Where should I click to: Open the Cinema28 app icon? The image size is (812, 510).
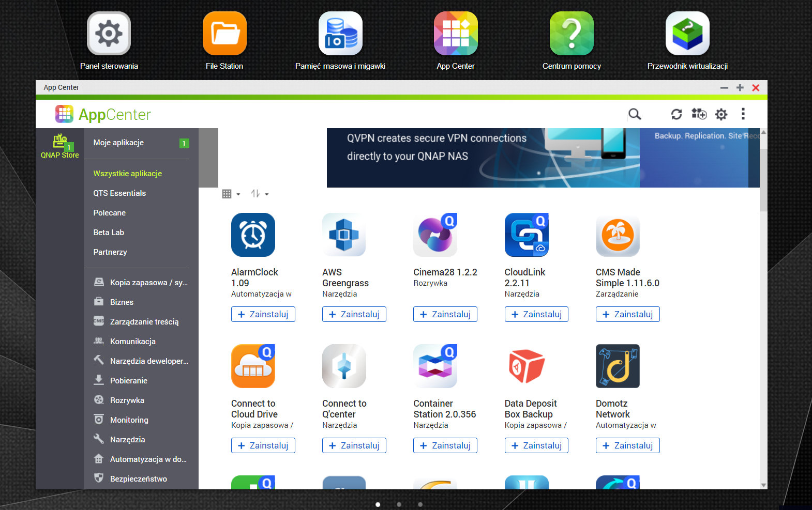point(435,235)
